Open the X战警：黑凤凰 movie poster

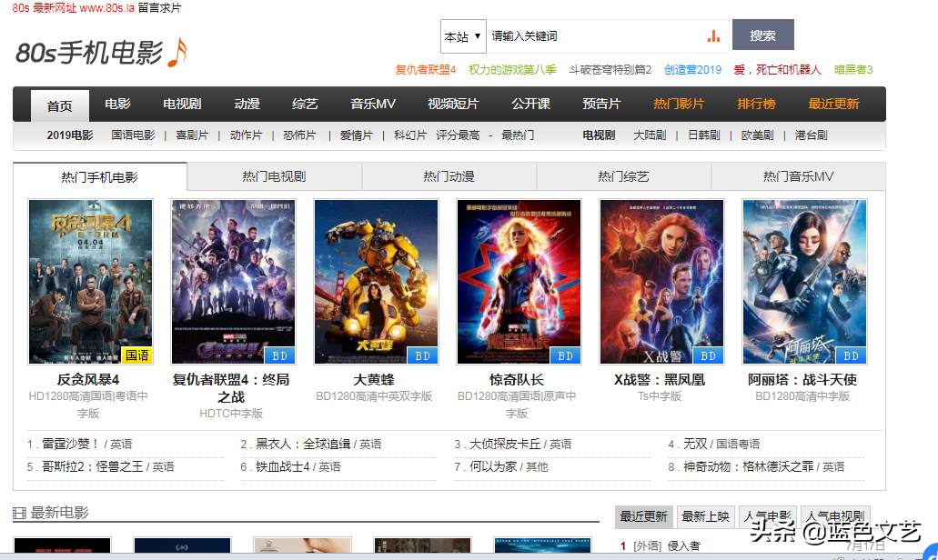click(x=661, y=282)
